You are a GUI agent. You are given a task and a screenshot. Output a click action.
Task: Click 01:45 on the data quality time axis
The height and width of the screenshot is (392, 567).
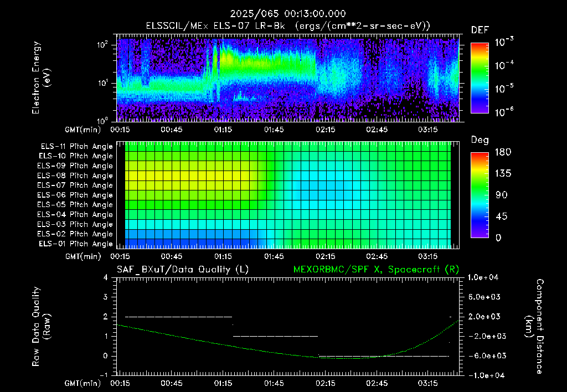point(274,383)
